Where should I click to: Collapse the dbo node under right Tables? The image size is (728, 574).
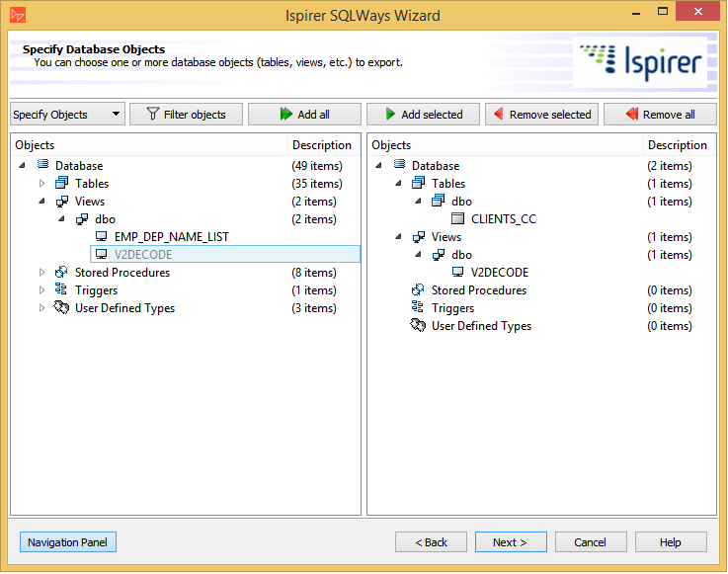[x=418, y=202]
